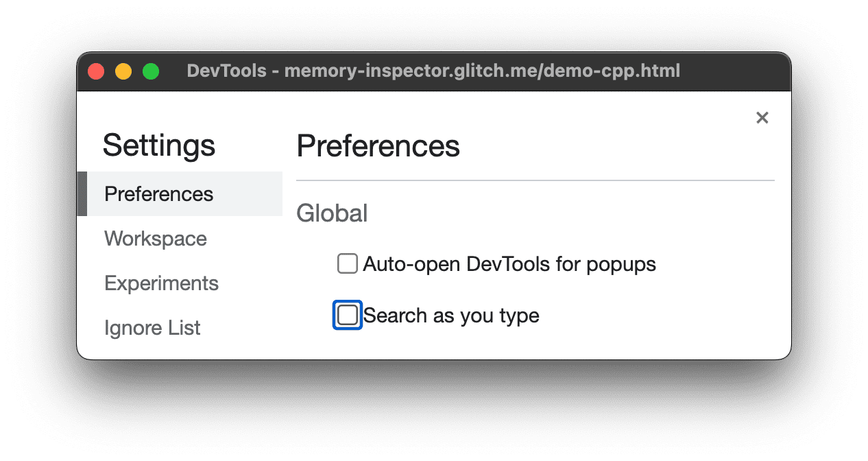Click the Settings heading in the sidebar

(x=158, y=145)
